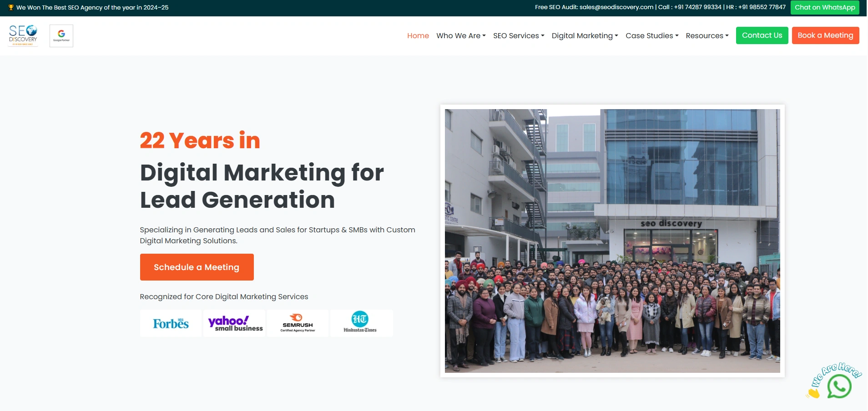
Task: Click the Forbes recognition logo
Action: (171, 323)
